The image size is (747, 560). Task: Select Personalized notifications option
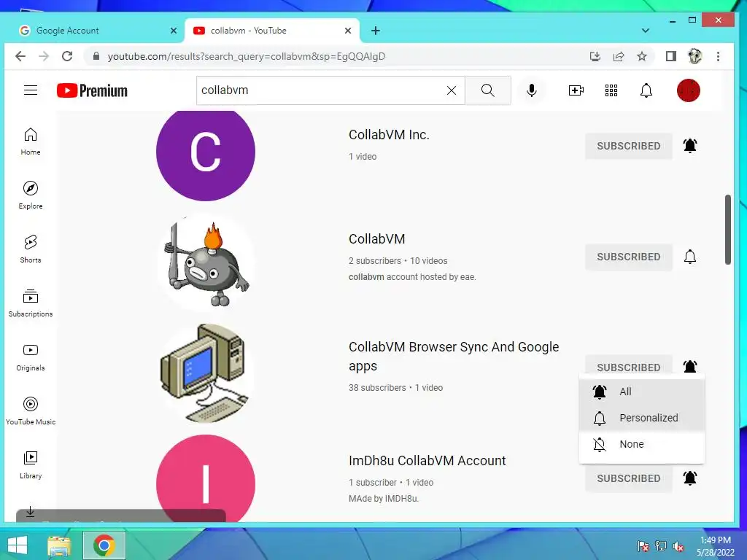click(x=642, y=418)
